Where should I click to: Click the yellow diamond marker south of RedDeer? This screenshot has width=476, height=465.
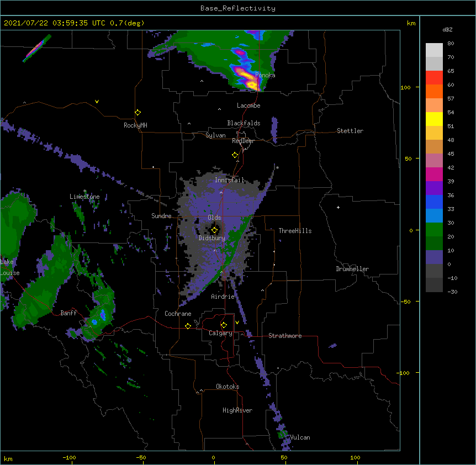coord(235,155)
